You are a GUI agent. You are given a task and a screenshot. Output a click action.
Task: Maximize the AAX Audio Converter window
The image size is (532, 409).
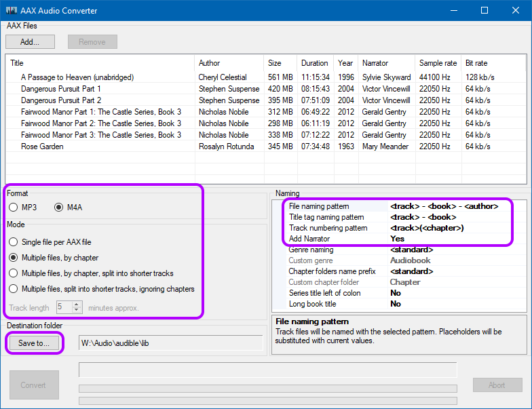[484, 11]
